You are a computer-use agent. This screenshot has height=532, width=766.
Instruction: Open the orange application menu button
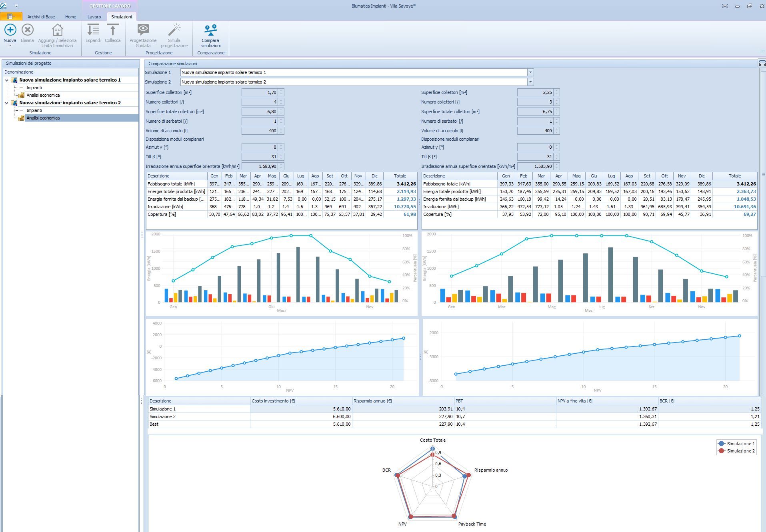(x=11, y=16)
